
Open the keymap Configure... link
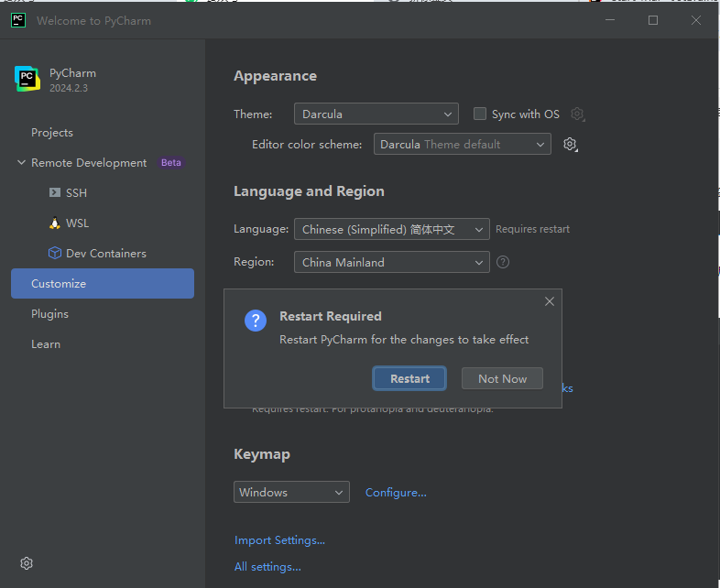pos(396,493)
